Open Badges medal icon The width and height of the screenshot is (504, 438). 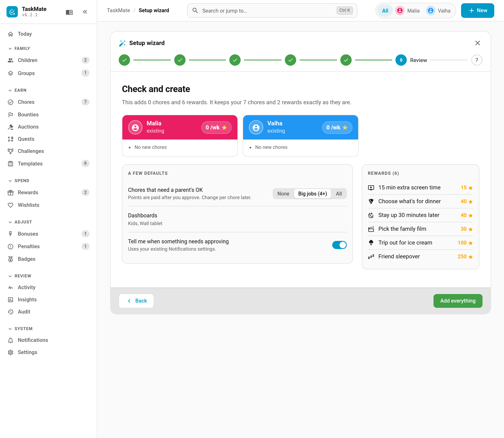pyautogui.click(x=11, y=259)
